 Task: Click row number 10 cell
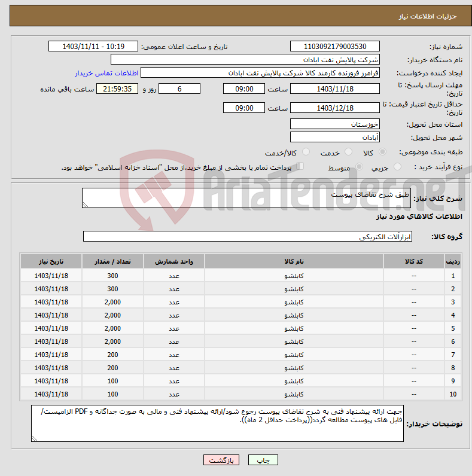point(453,394)
